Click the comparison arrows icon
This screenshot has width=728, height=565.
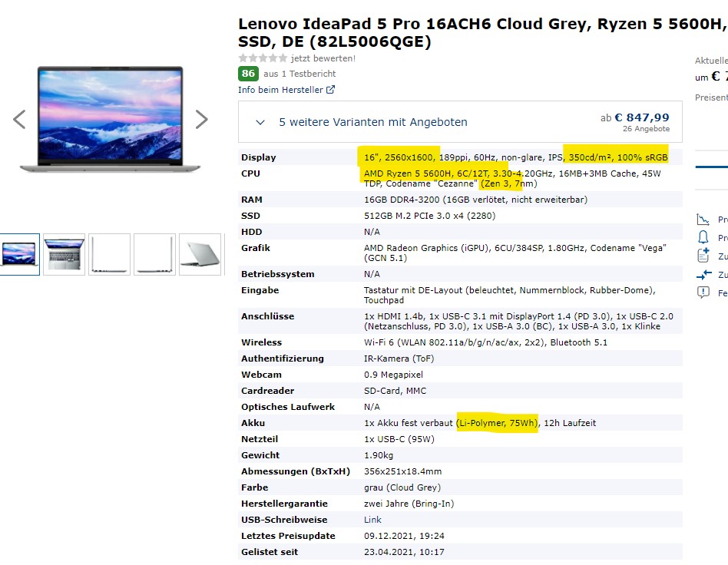point(704,274)
